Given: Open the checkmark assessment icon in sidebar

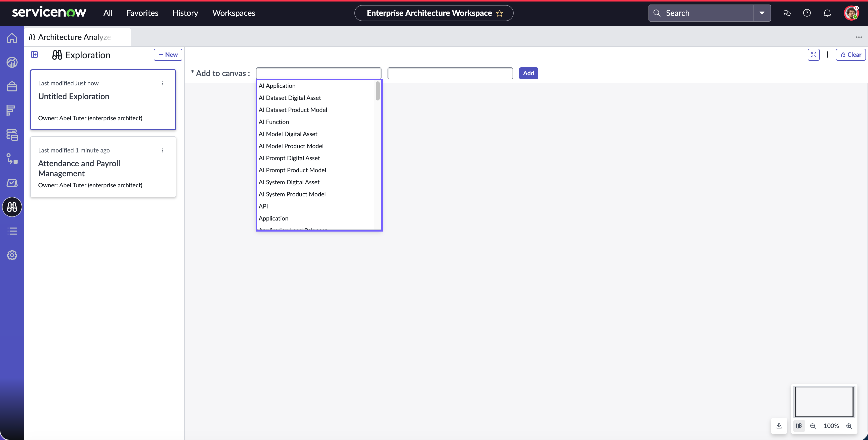Looking at the screenshot, I should tap(12, 183).
